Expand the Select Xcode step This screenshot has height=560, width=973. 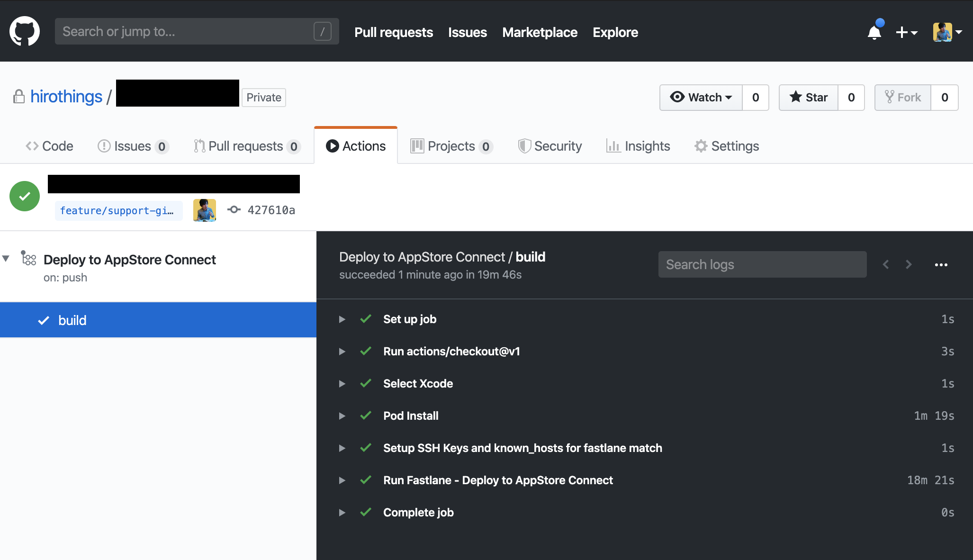tap(342, 384)
